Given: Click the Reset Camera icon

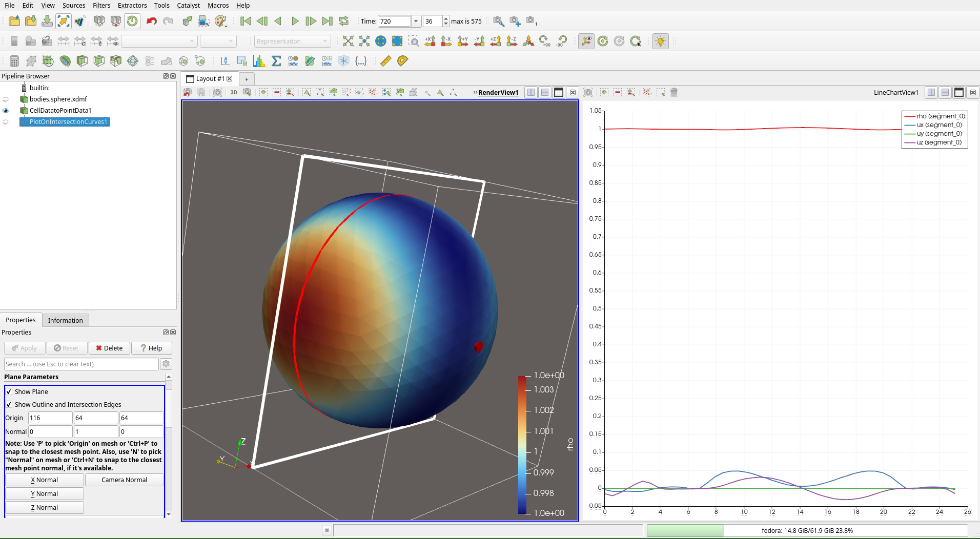Looking at the screenshot, I should point(348,41).
